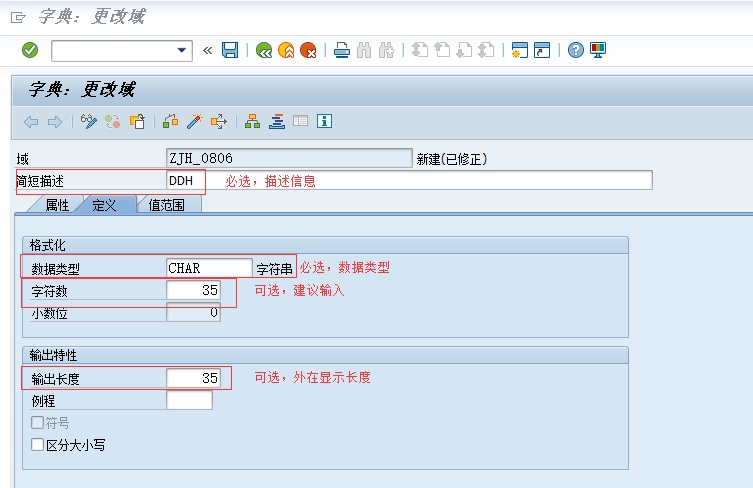Image resolution: width=753 pixels, height=488 pixels.
Task: Click the Active/Inactive toggle icon
Action: (x=113, y=122)
